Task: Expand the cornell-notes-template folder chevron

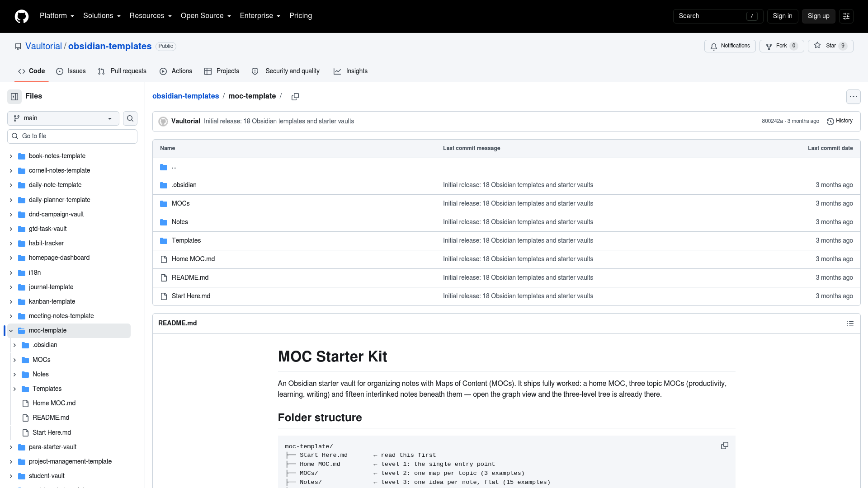Action: tap(11, 171)
